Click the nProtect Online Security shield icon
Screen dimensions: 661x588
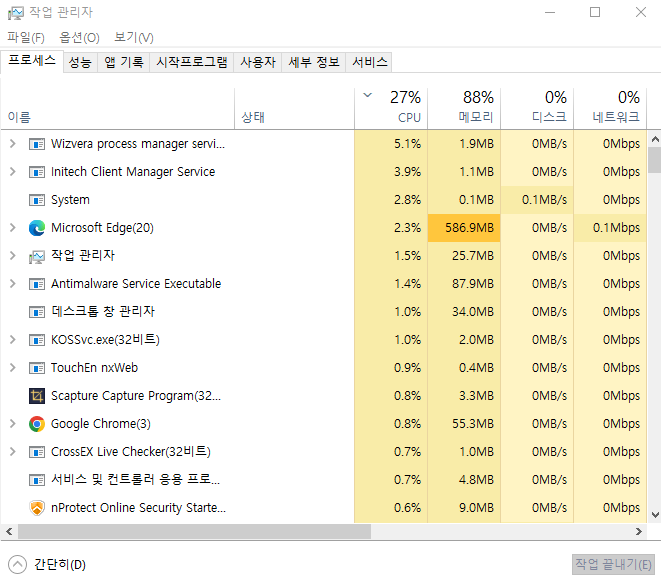click(x=37, y=508)
